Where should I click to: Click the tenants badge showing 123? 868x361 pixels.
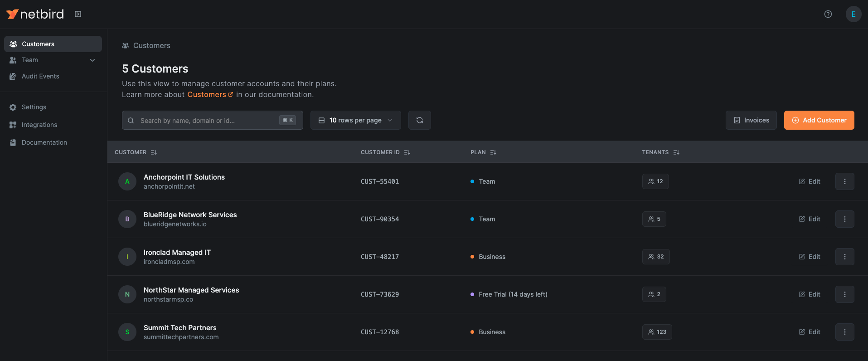[x=657, y=332]
